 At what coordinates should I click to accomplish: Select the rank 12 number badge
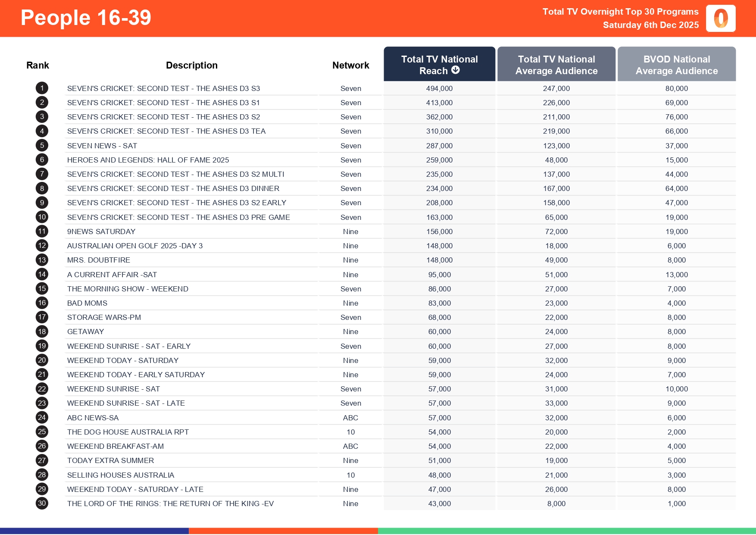[x=42, y=246]
